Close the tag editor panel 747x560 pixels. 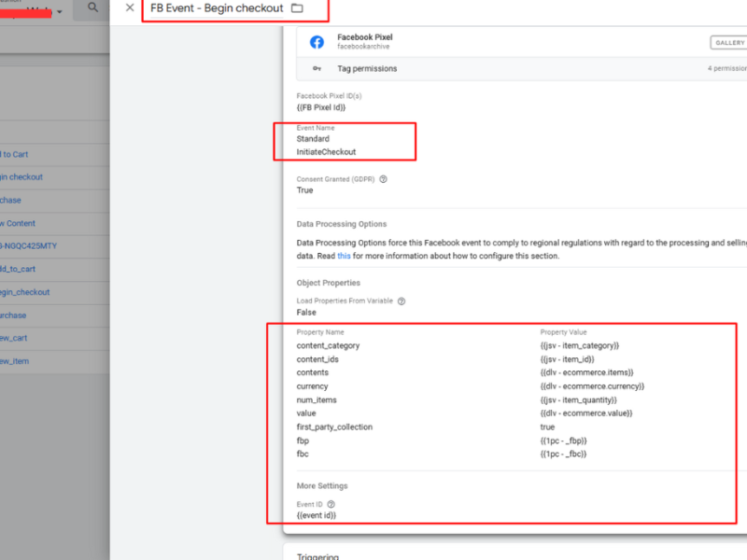130,7
